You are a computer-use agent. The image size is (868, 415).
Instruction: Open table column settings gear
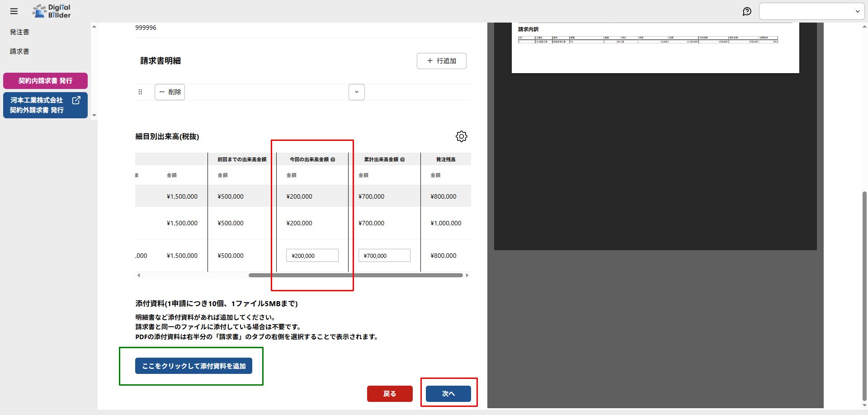pos(461,136)
